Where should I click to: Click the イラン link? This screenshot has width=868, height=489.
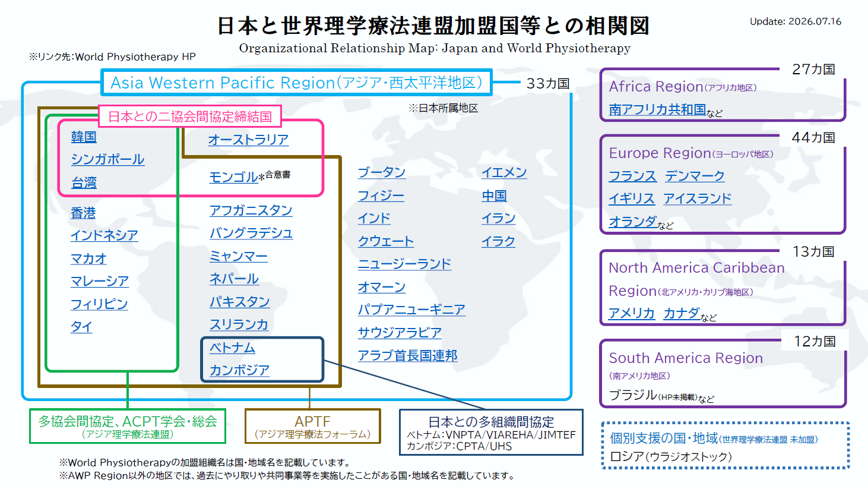(498, 218)
